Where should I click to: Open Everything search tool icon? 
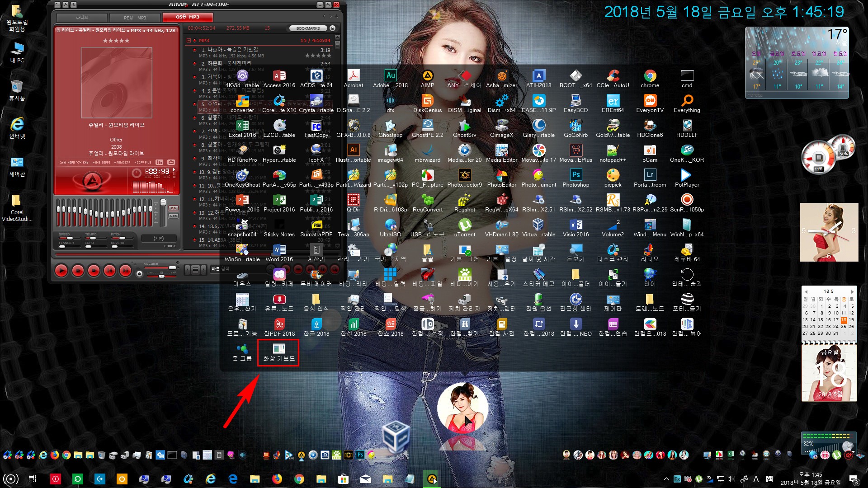(x=687, y=104)
